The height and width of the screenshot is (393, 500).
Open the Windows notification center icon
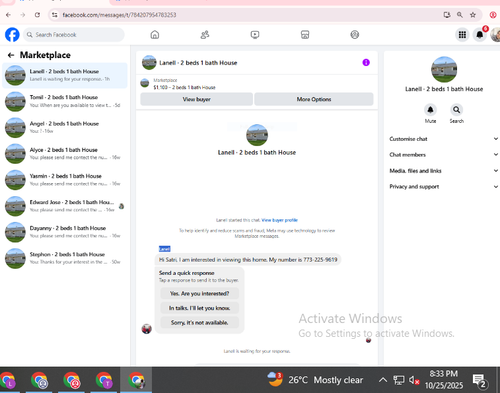tap(480, 381)
